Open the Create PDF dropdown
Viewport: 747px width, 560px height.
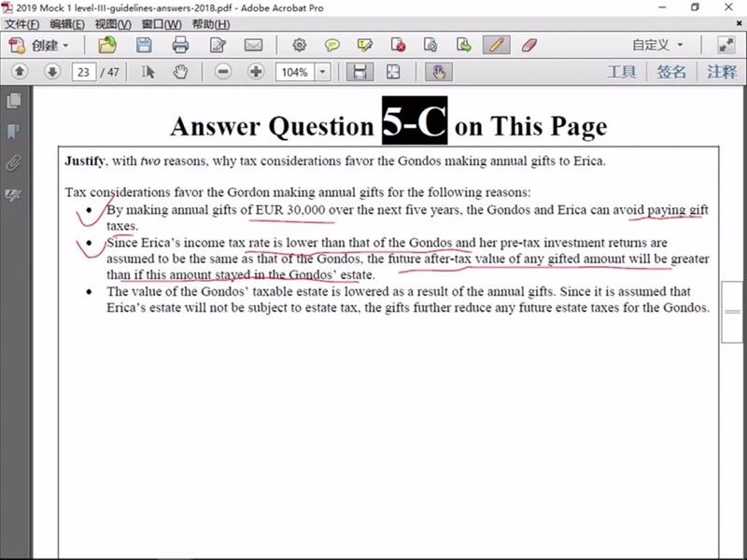click(38, 46)
